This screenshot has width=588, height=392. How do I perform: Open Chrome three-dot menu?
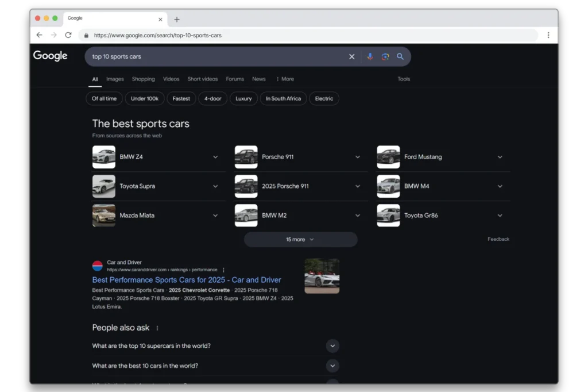(548, 35)
